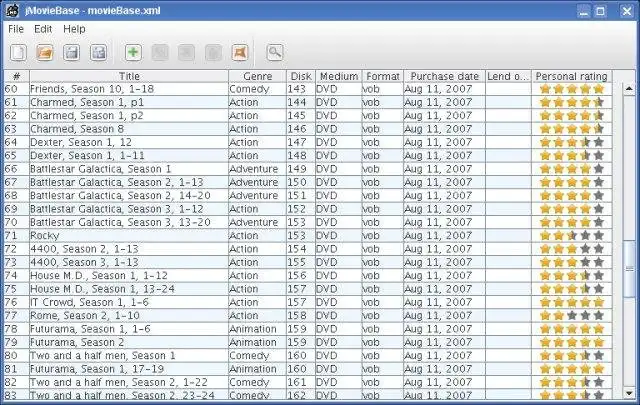Open the File menu
The height and width of the screenshot is (405, 640).
pyautogui.click(x=16, y=29)
